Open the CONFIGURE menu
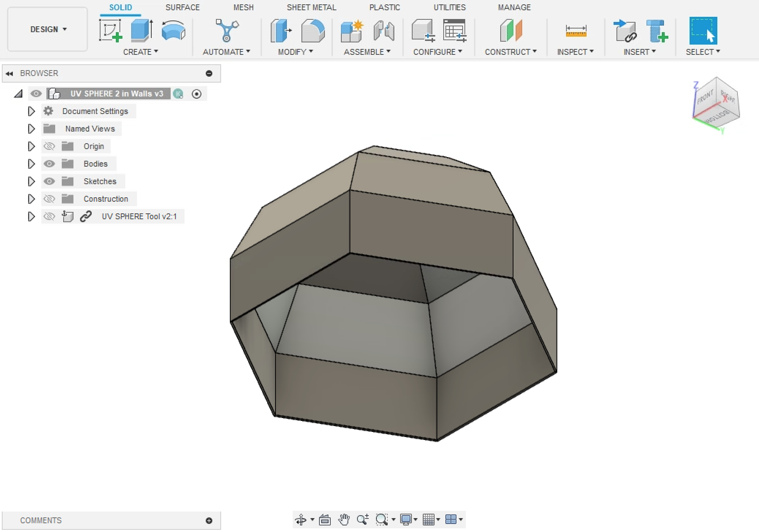This screenshot has height=532, width=759. pyautogui.click(x=438, y=52)
